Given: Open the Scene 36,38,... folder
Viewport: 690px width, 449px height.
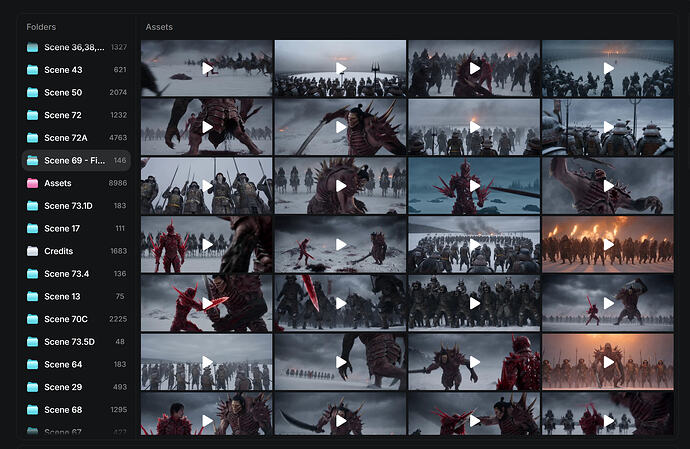Looking at the screenshot, I should click(x=76, y=47).
